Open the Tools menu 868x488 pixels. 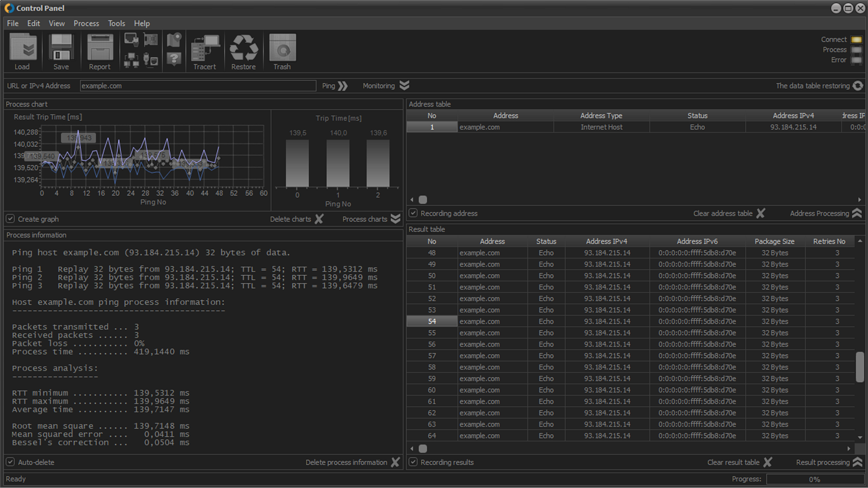[117, 24]
